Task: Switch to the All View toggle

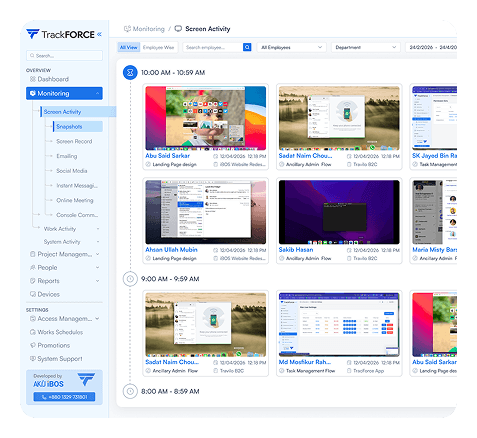Action: 128,47
